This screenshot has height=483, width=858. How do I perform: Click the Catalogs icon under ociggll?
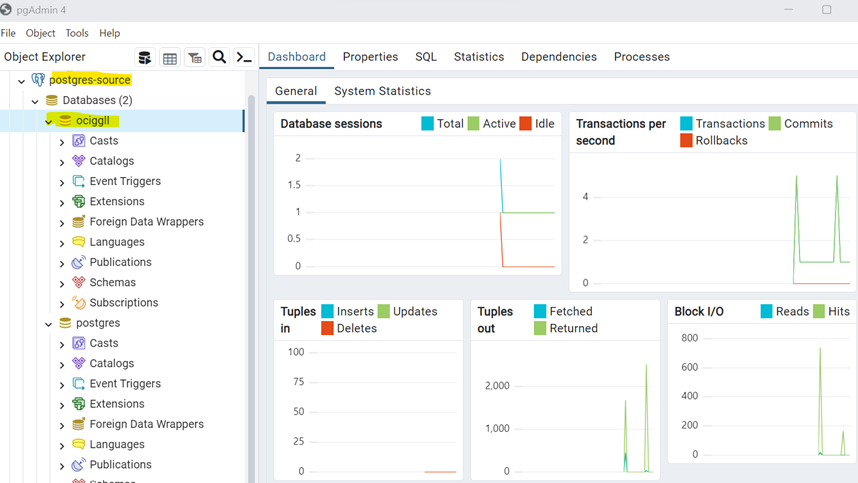79,161
